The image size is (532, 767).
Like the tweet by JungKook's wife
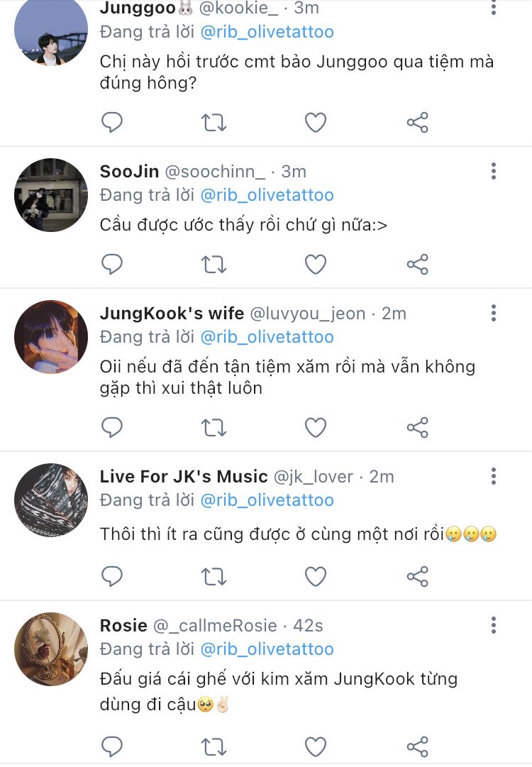point(315,428)
